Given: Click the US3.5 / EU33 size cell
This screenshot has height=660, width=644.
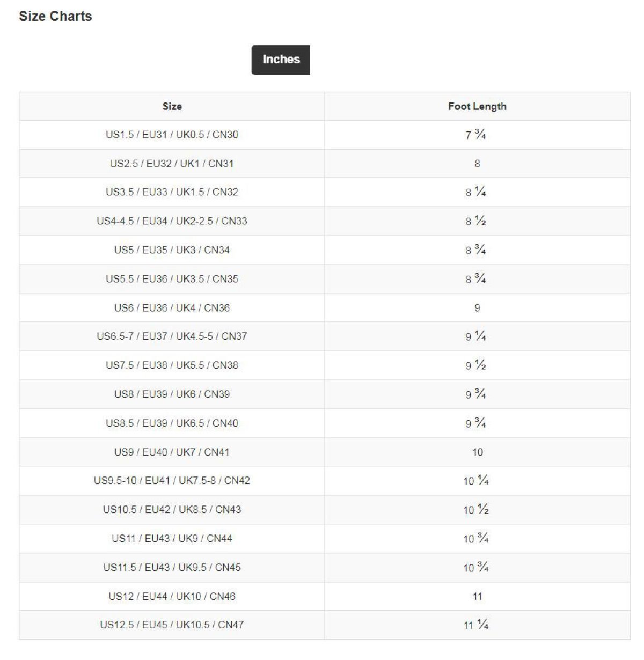Looking at the screenshot, I should point(172,192).
